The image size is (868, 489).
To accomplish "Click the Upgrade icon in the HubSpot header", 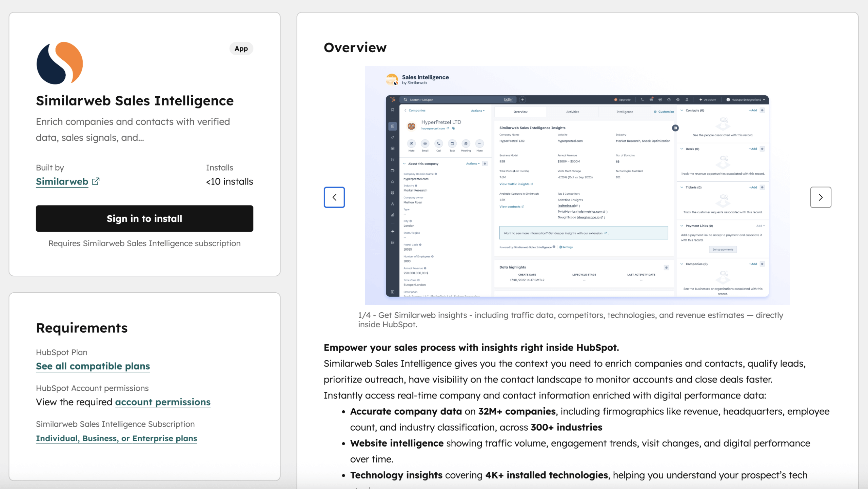I will pos(616,100).
